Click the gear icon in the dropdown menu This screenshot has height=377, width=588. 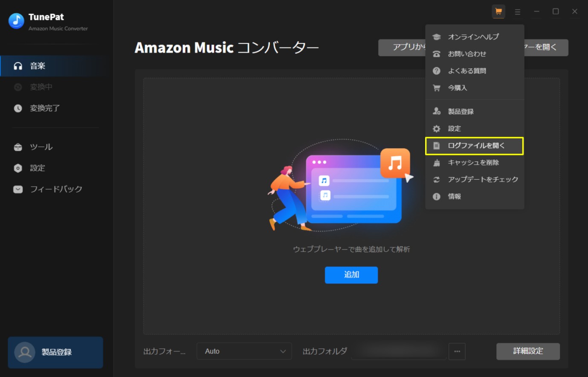click(437, 129)
